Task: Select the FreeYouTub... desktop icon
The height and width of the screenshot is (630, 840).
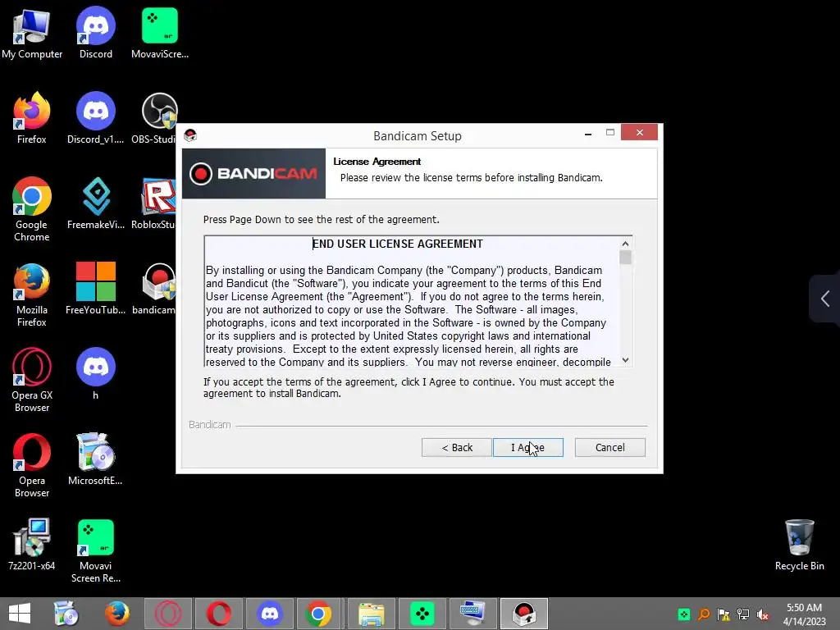Action: (95, 288)
